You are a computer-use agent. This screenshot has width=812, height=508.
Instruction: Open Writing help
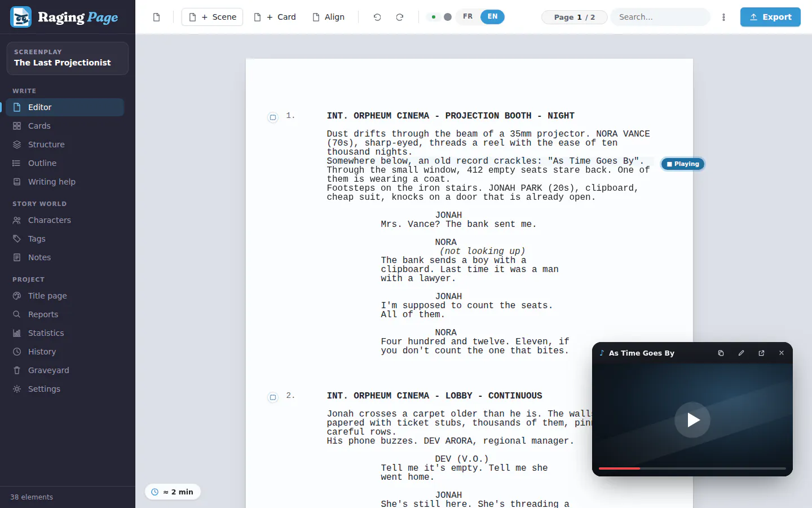[65, 182]
